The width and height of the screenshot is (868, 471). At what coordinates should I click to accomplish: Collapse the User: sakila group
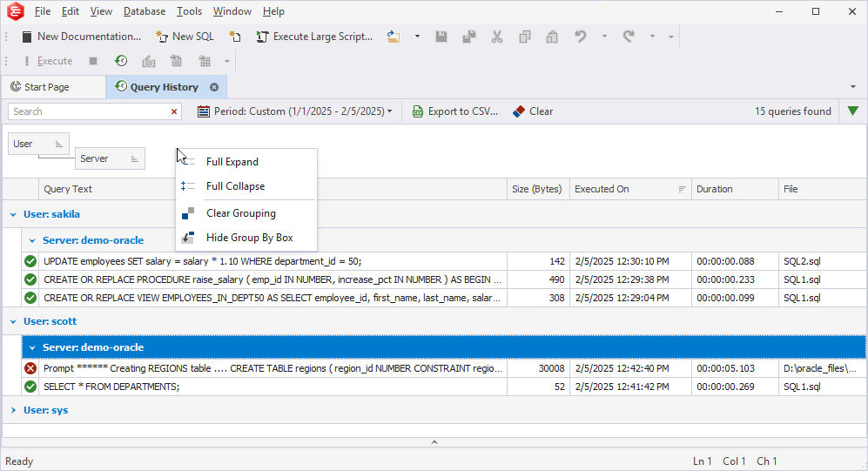[13, 214]
